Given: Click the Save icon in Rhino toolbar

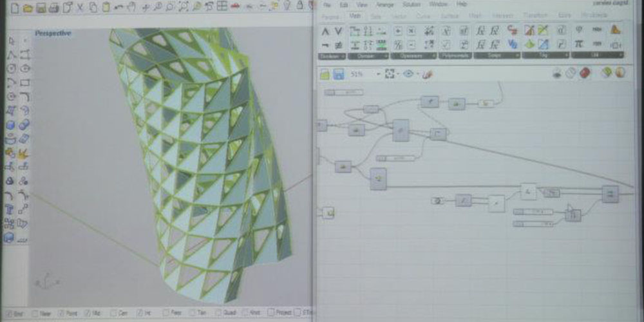Looking at the screenshot, I should click(x=41, y=8).
